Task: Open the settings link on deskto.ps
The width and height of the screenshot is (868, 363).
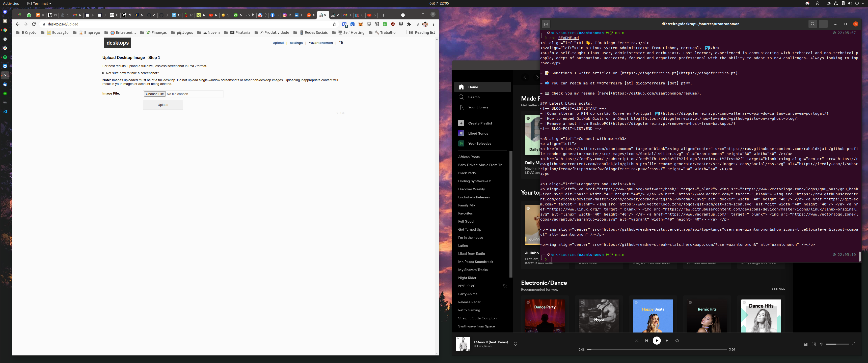Action: pos(296,43)
